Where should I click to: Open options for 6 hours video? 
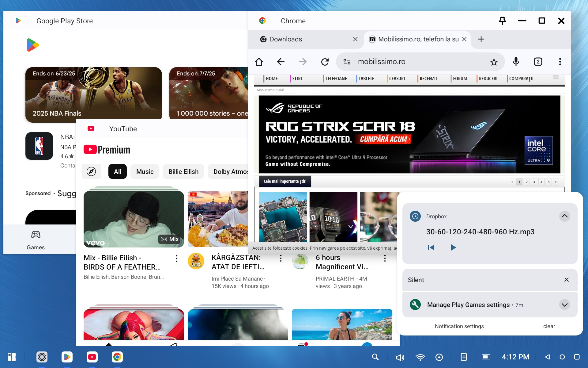pos(385,259)
